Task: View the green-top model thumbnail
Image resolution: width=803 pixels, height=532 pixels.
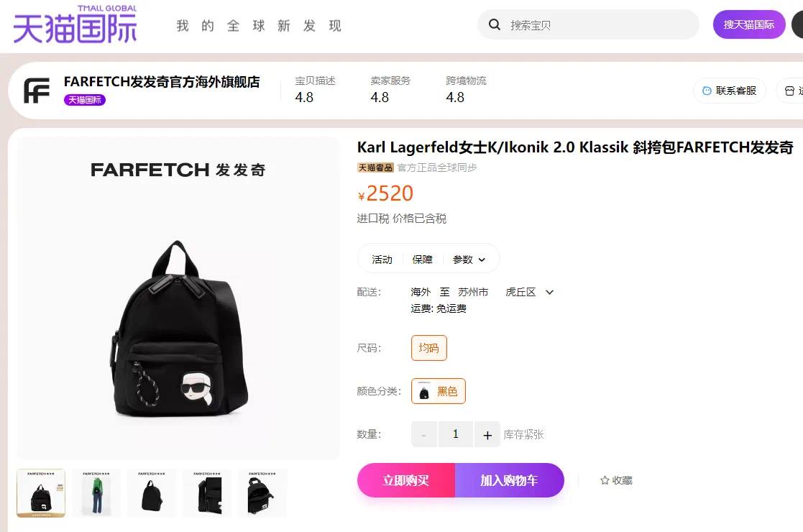Action: click(x=96, y=493)
